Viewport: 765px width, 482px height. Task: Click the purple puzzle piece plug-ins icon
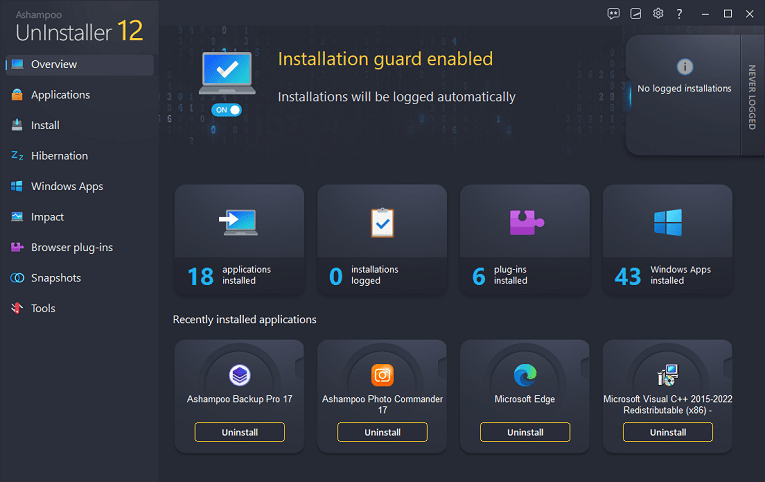(x=526, y=222)
